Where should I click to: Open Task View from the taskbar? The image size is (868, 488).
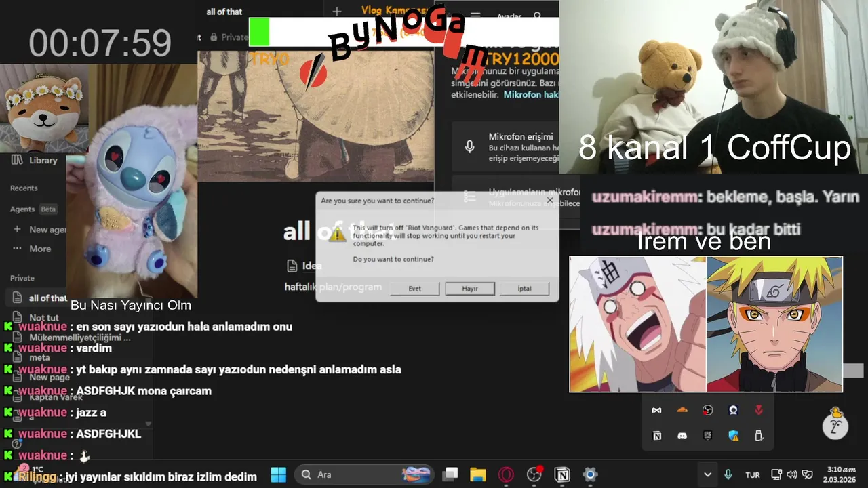tap(450, 474)
